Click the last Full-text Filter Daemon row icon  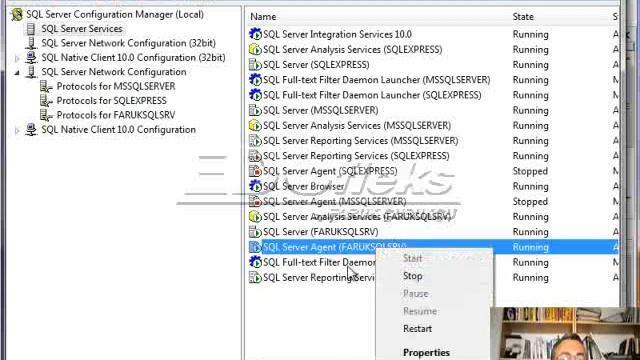click(255, 262)
